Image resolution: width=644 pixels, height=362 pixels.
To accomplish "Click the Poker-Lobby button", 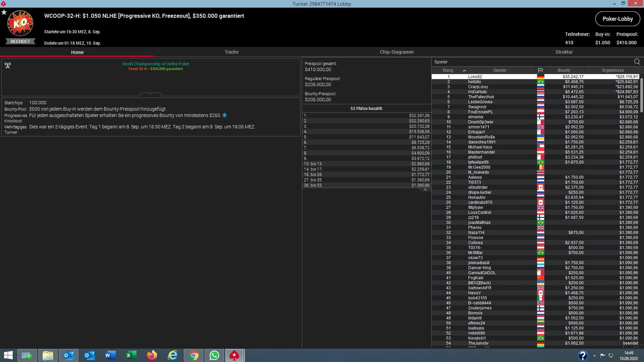I will (617, 19).
